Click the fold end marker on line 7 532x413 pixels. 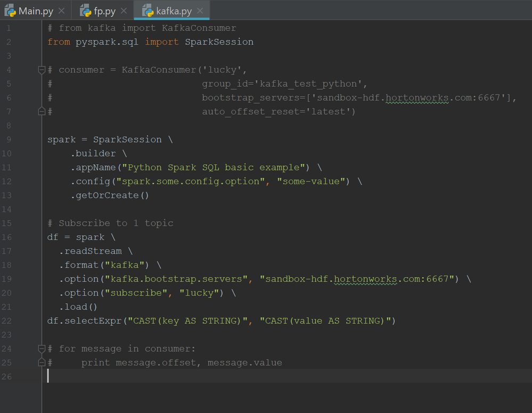pyautogui.click(x=42, y=111)
